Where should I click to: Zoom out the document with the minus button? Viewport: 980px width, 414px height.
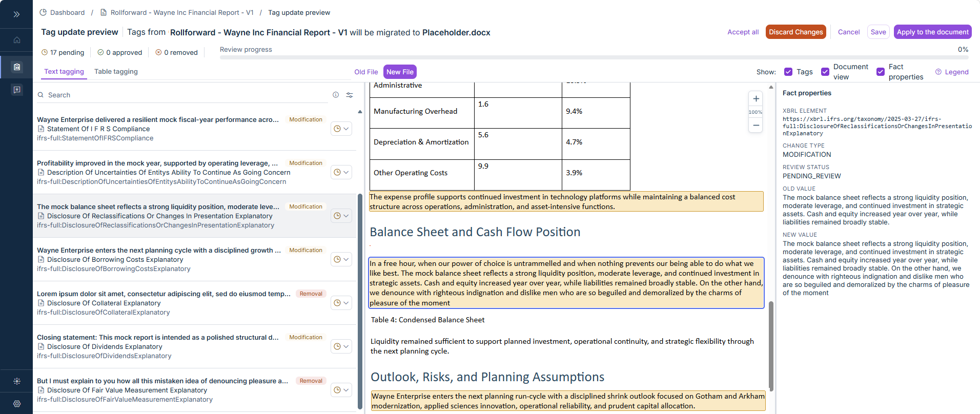pos(756,125)
